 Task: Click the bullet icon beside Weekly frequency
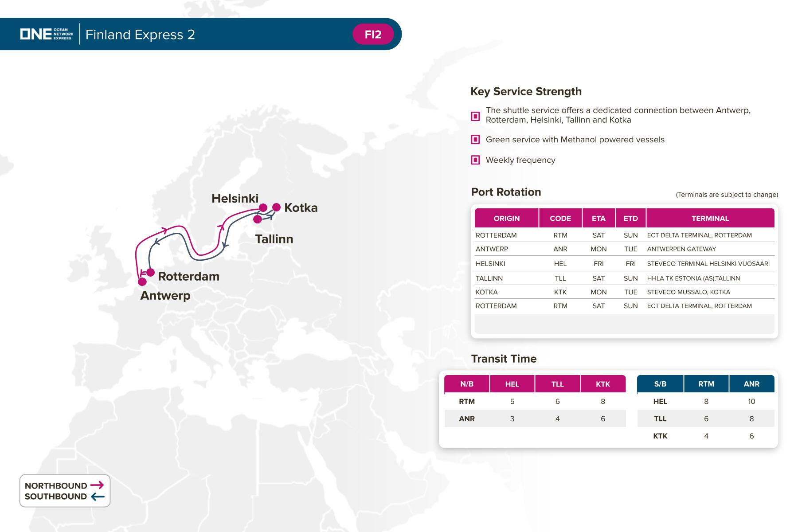[475, 160]
